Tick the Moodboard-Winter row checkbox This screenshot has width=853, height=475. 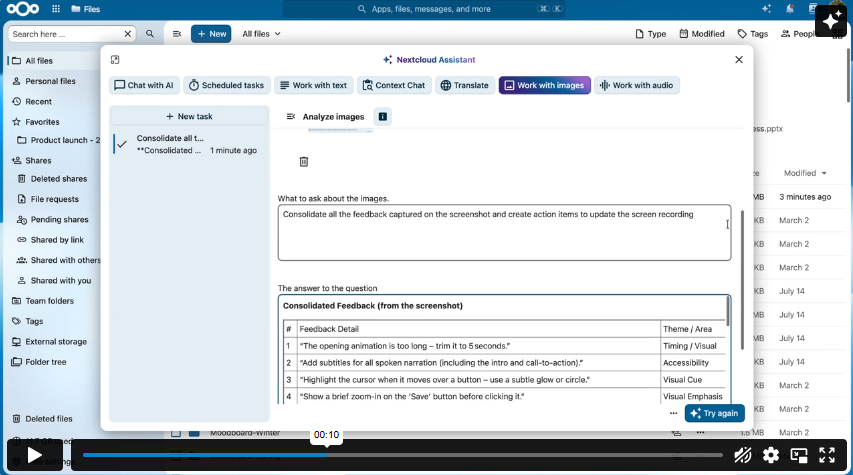pos(176,433)
